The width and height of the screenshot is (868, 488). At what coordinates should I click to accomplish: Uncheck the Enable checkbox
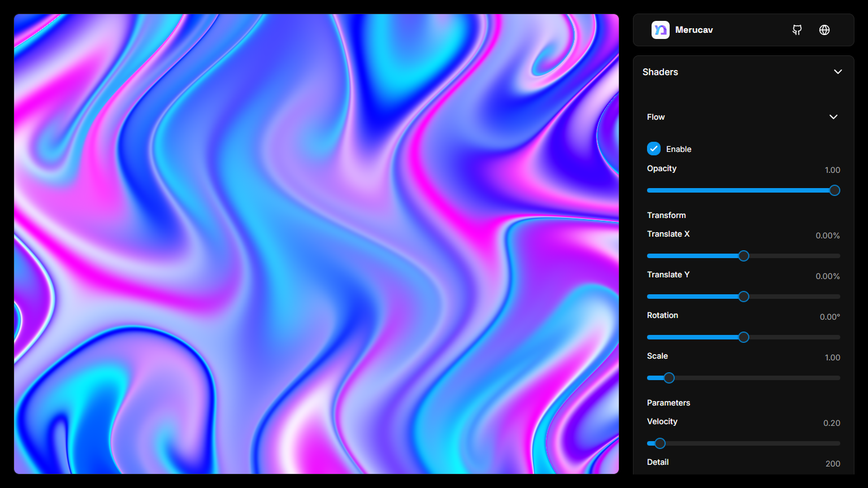[654, 149]
